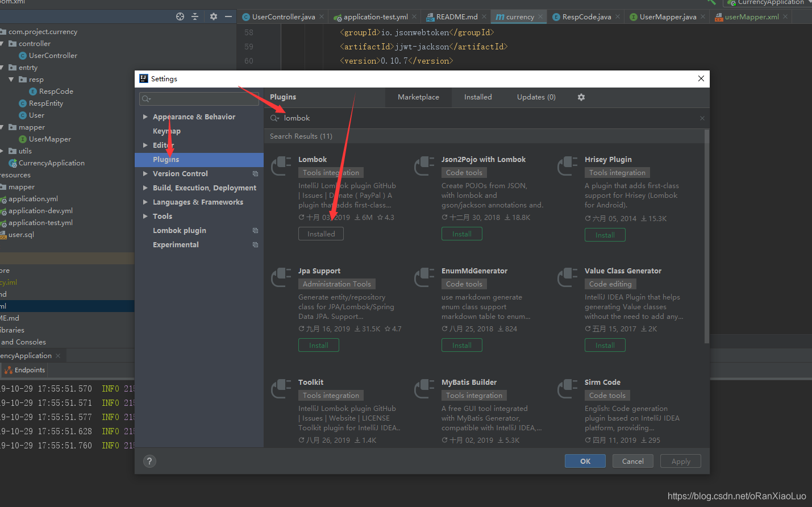This screenshot has height=507, width=812.
Task: Select Keymap in settings tree
Action: coord(166,131)
